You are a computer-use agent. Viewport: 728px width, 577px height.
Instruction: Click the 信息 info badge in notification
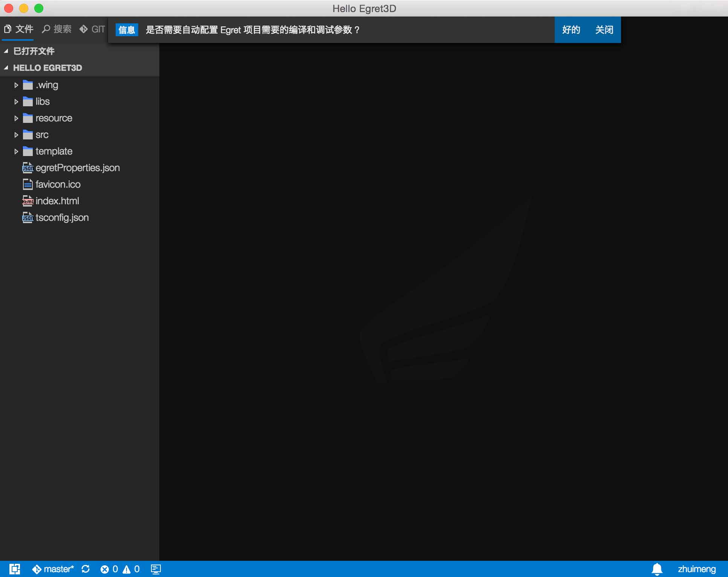tap(127, 30)
